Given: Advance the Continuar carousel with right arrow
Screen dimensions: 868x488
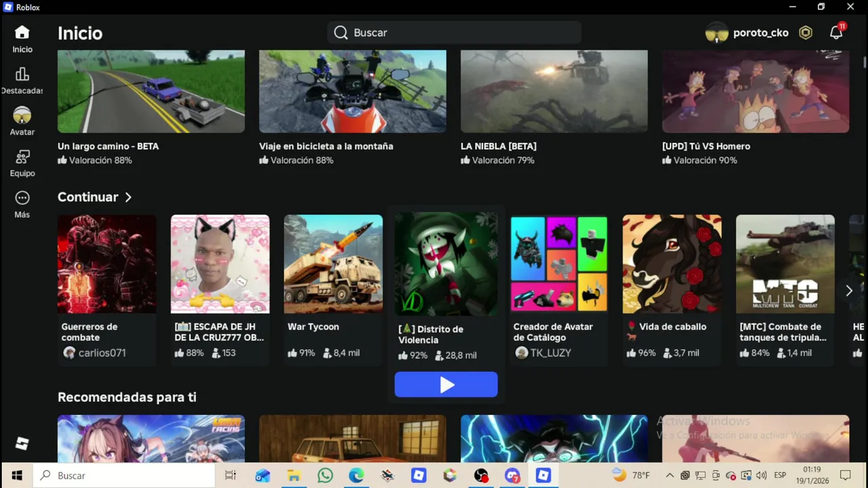Looking at the screenshot, I should coord(848,291).
